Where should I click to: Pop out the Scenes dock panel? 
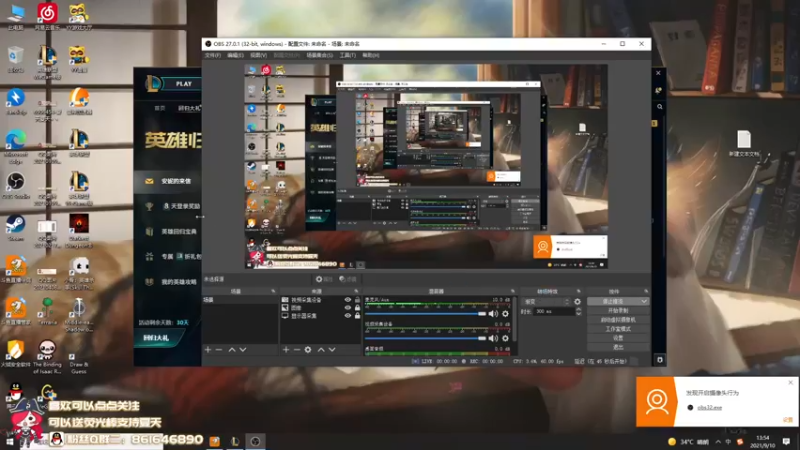273,291
